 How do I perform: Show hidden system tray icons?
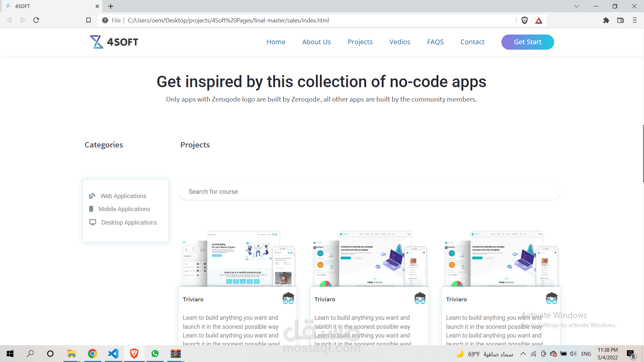[x=523, y=354]
